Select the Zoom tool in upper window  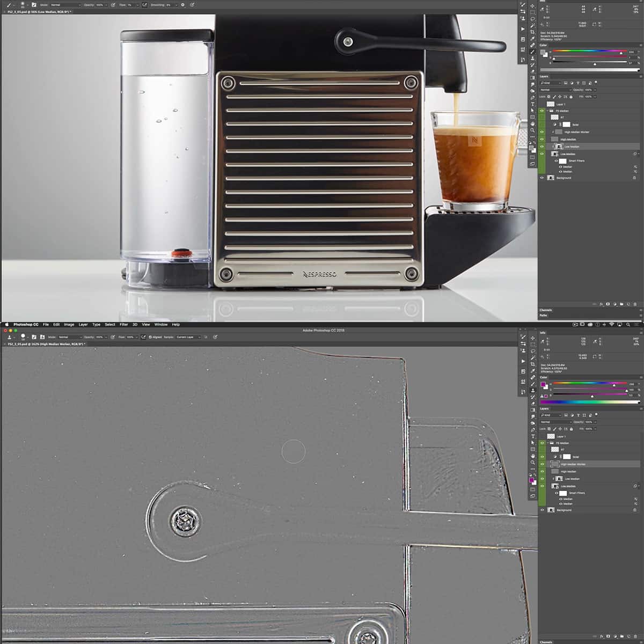pyautogui.click(x=532, y=130)
